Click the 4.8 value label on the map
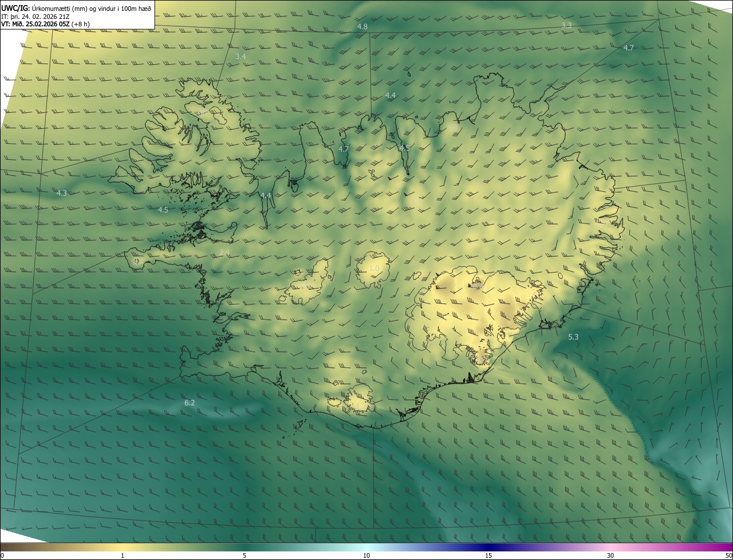 tap(362, 27)
